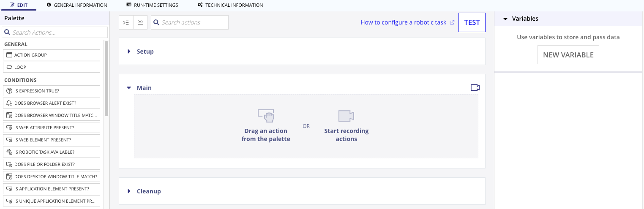Click the Is Expression True question icon

[x=9, y=91]
